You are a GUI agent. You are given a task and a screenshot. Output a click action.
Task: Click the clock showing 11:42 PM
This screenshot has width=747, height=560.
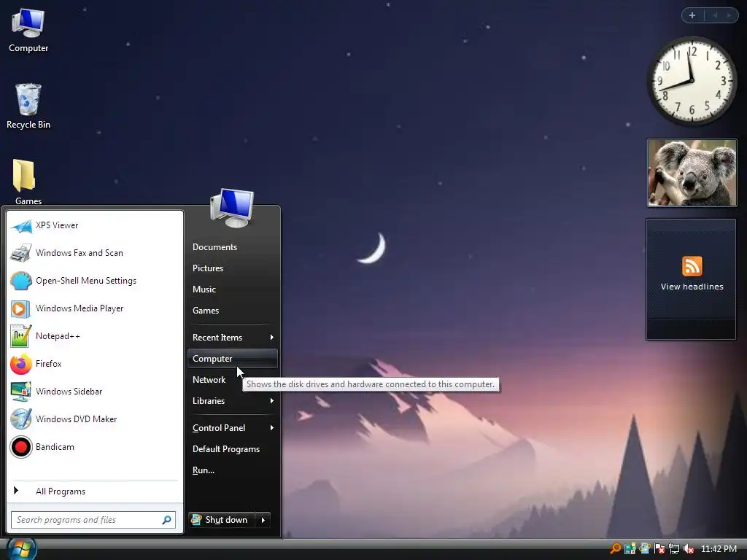[x=719, y=548]
